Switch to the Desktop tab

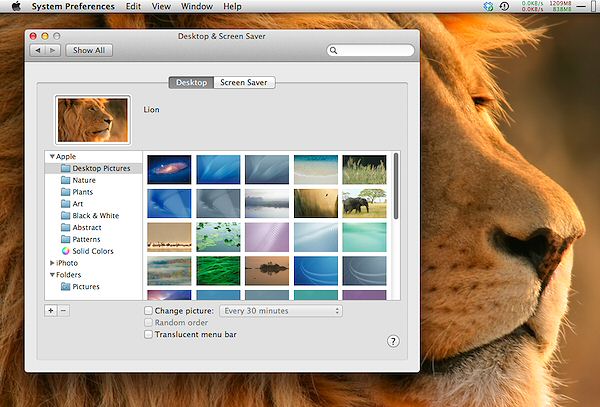191,83
